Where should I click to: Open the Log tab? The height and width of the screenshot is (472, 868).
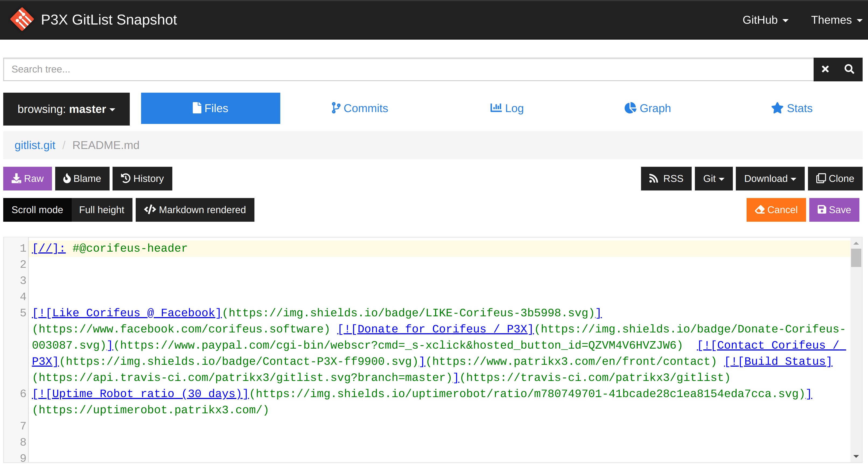[x=507, y=108]
